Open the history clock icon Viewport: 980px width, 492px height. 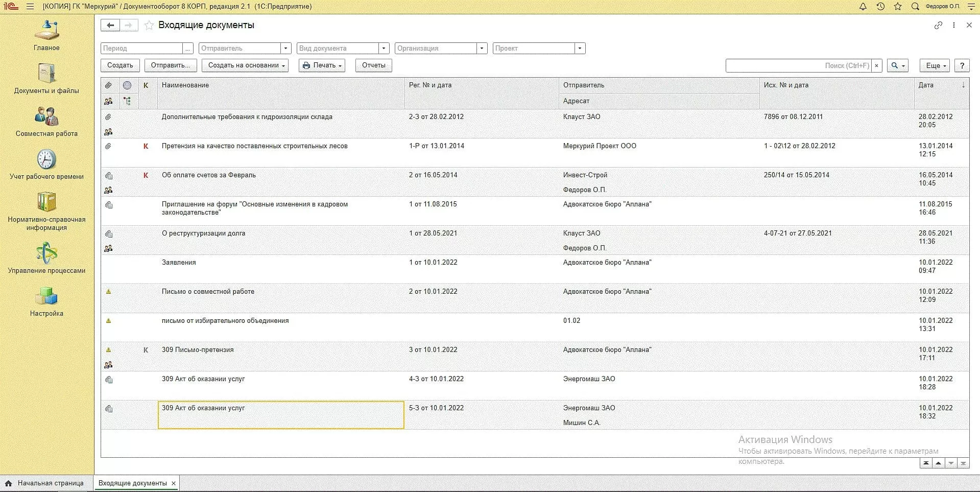[880, 7]
